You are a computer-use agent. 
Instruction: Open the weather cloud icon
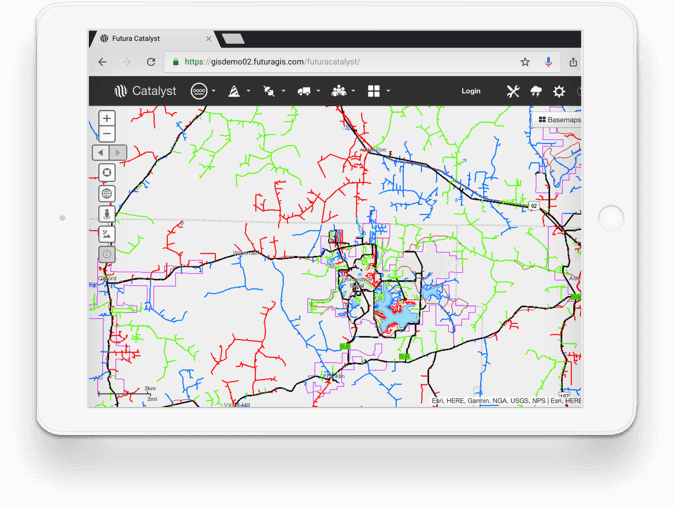click(x=536, y=91)
